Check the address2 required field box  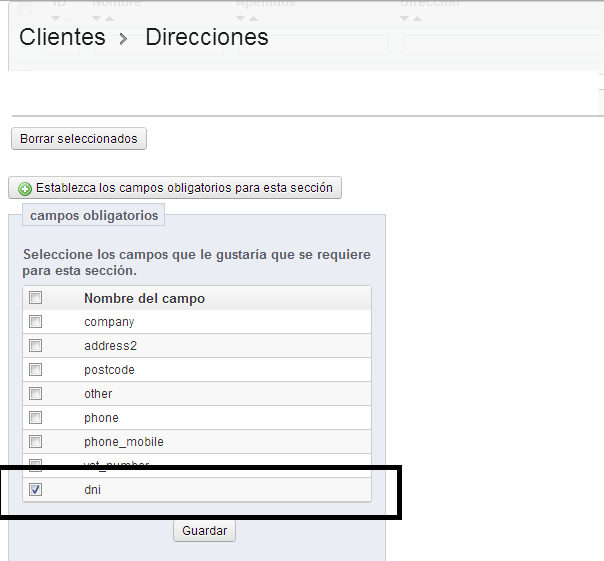click(x=36, y=346)
